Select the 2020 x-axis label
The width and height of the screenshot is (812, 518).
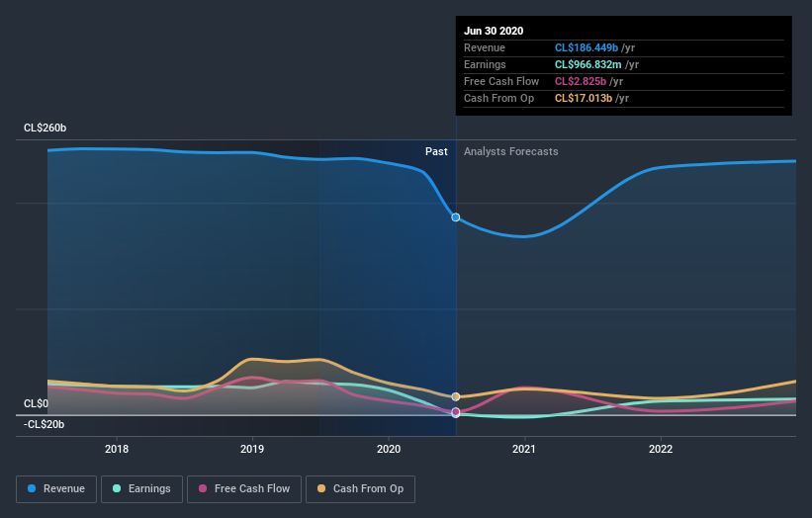389,449
